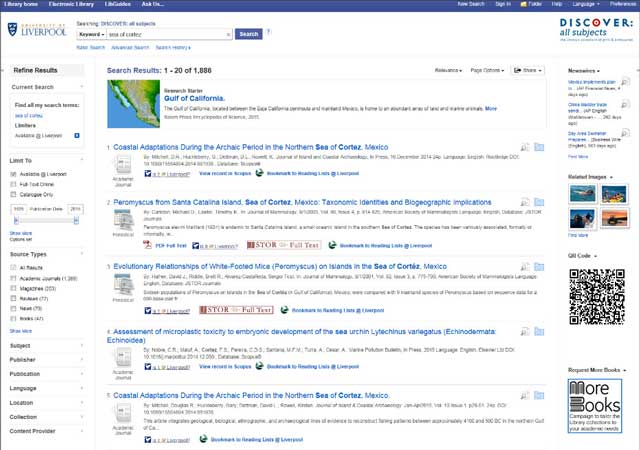This screenshot has width=640, height=450.
Task: Click the search help question mark icon
Action: click(x=269, y=33)
